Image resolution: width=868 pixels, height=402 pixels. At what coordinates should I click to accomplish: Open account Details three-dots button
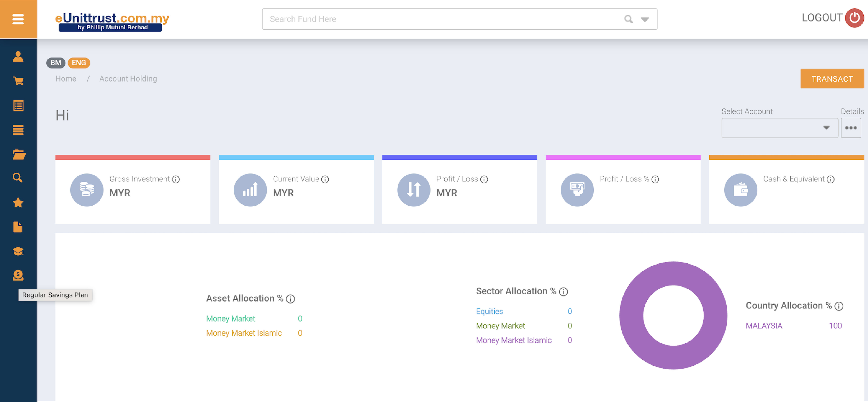point(851,128)
